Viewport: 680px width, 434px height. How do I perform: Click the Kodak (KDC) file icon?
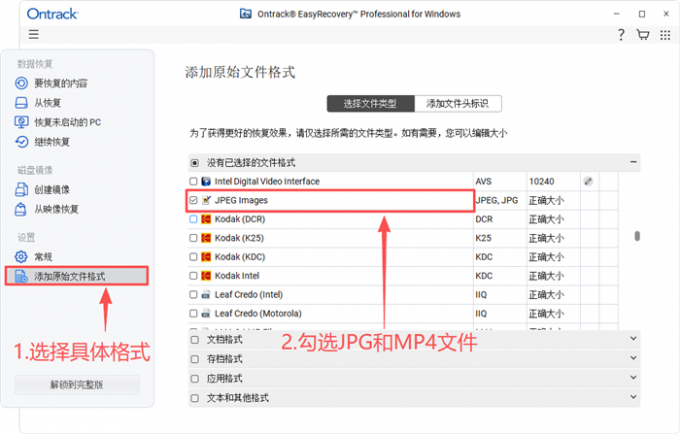coord(206,257)
